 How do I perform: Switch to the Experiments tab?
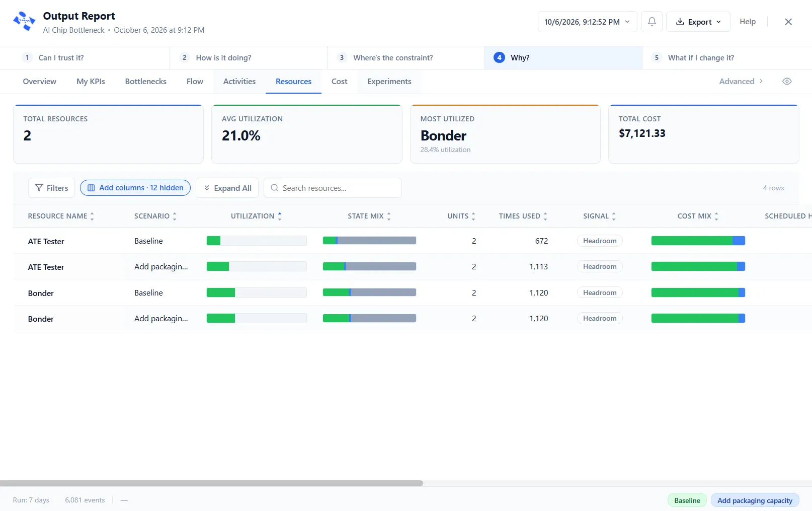coord(389,82)
